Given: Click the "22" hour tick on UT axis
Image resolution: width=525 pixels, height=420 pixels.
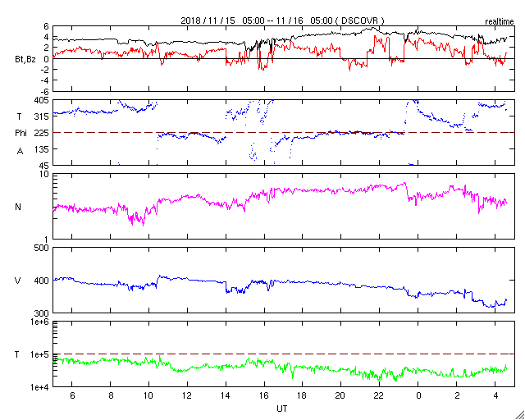Looking at the screenshot, I should (x=379, y=395).
